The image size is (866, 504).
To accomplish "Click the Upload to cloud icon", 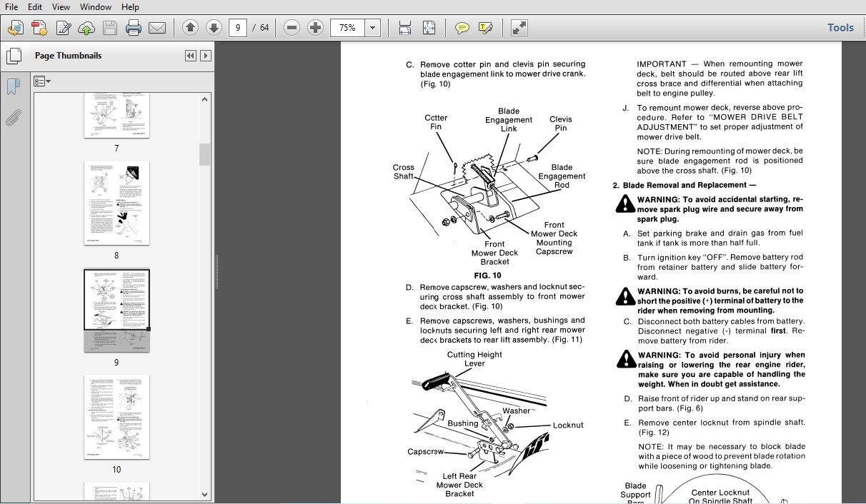I will coord(86,28).
